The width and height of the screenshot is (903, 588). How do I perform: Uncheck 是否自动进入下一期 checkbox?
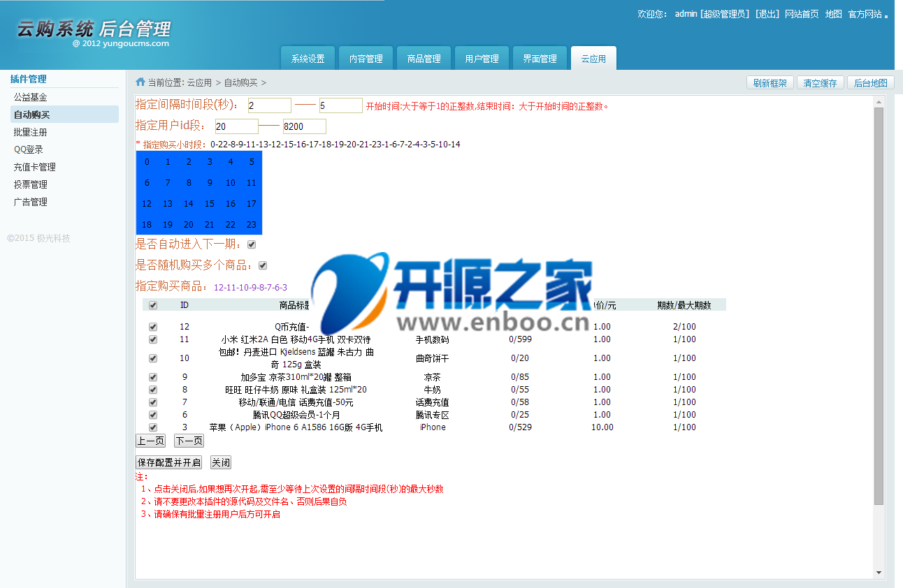(252, 244)
